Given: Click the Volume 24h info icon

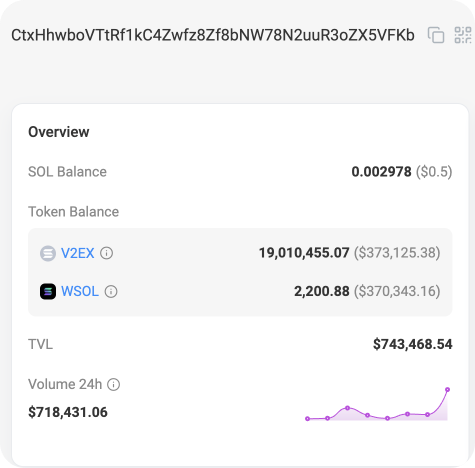Looking at the screenshot, I should (x=113, y=384).
